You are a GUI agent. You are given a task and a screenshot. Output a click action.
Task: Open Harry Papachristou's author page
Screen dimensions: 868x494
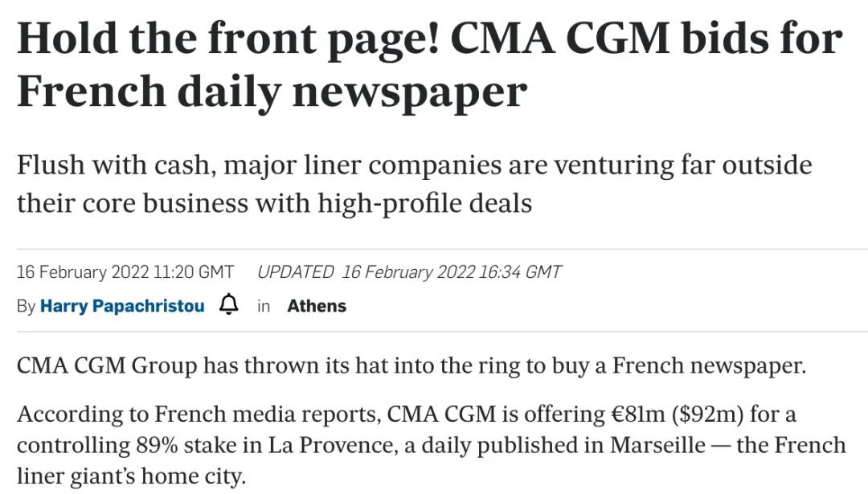(122, 306)
